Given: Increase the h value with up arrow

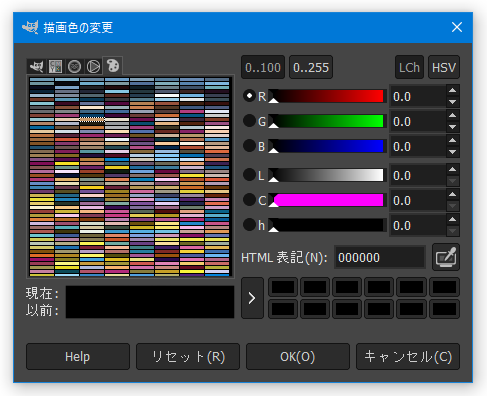Looking at the screenshot, I should click(452, 219).
